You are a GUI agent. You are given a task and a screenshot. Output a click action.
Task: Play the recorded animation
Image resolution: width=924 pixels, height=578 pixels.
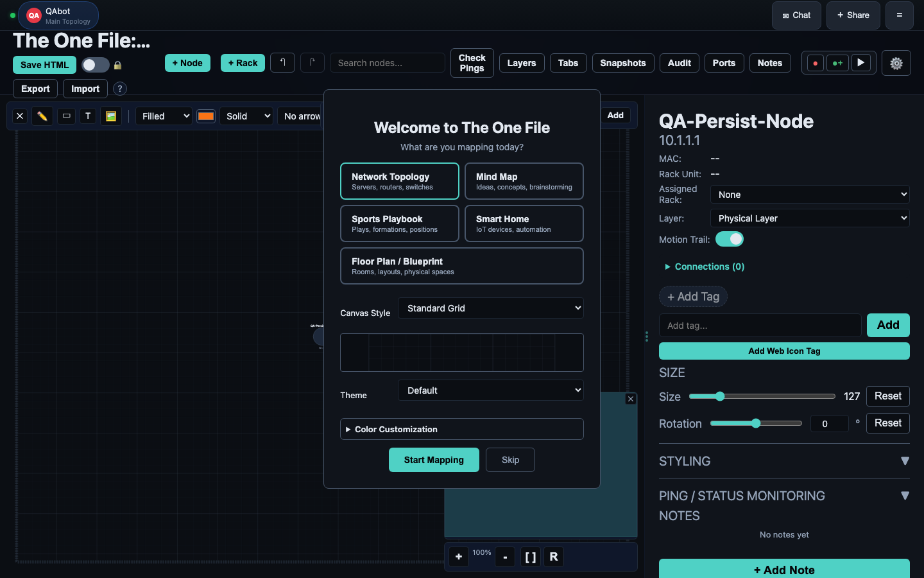[x=861, y=63]
